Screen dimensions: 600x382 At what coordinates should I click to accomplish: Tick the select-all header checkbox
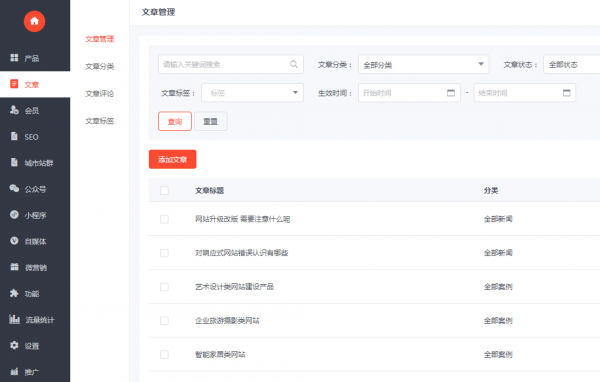[165, 190]
